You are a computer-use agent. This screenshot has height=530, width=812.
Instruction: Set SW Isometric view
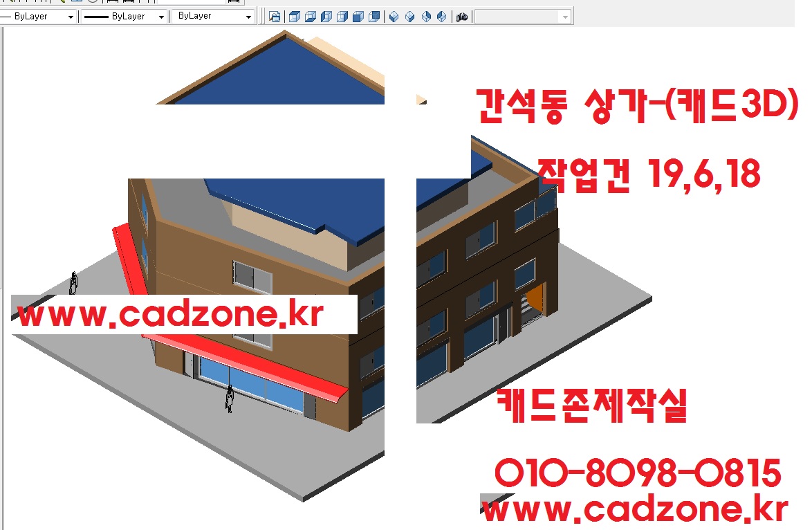pyautogui.click(x=394, y=17)
